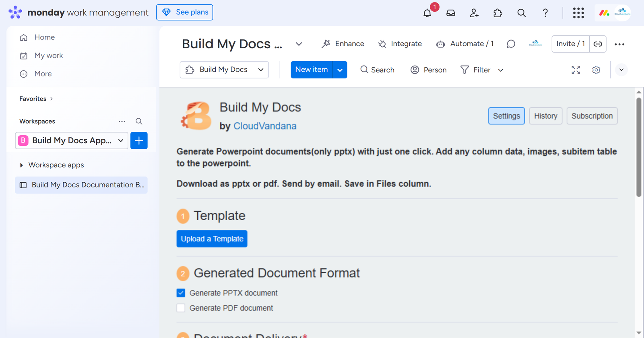Search workspaces with the magnifier icon
Screen dimensions: 644x338
coord(139,121)
